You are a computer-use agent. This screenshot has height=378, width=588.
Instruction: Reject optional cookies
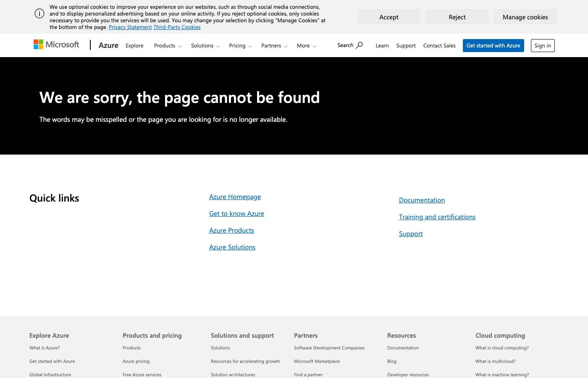click(457, 17)
